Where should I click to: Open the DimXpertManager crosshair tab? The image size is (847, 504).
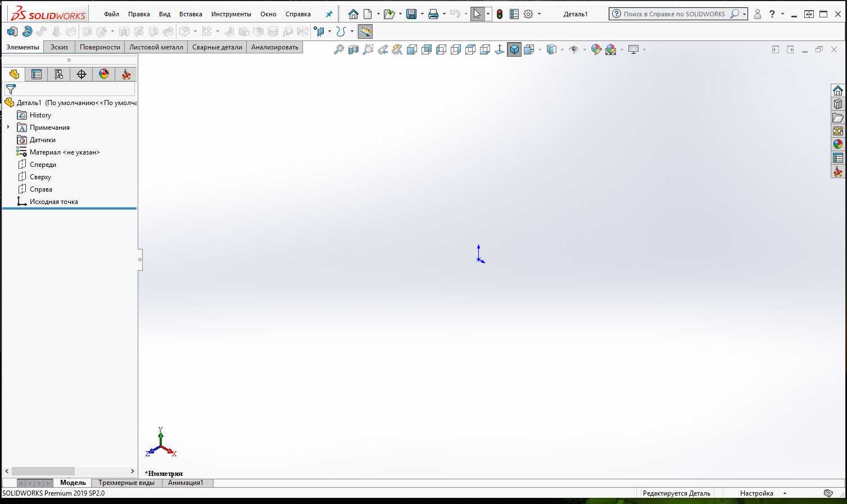pos(81,74)
